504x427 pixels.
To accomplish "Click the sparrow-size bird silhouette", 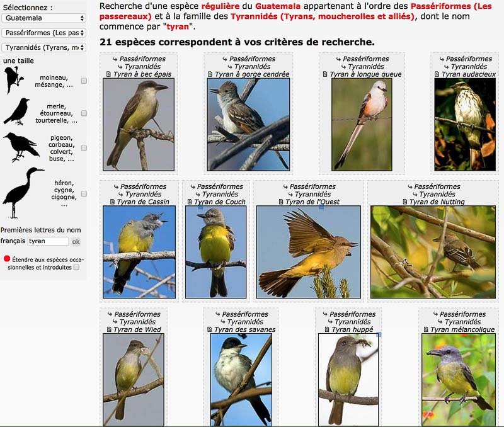I will (13, 80).
